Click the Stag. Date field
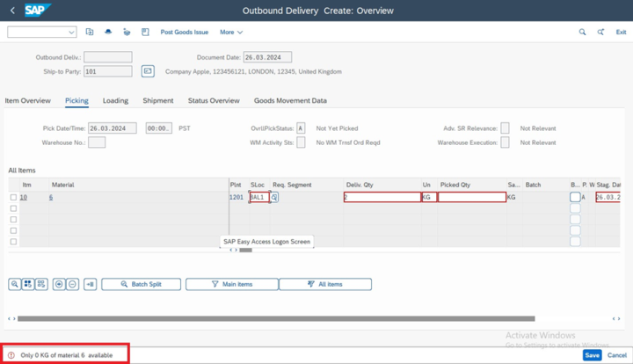The width and height of the screenshot is (633, 364). point(608,197)
